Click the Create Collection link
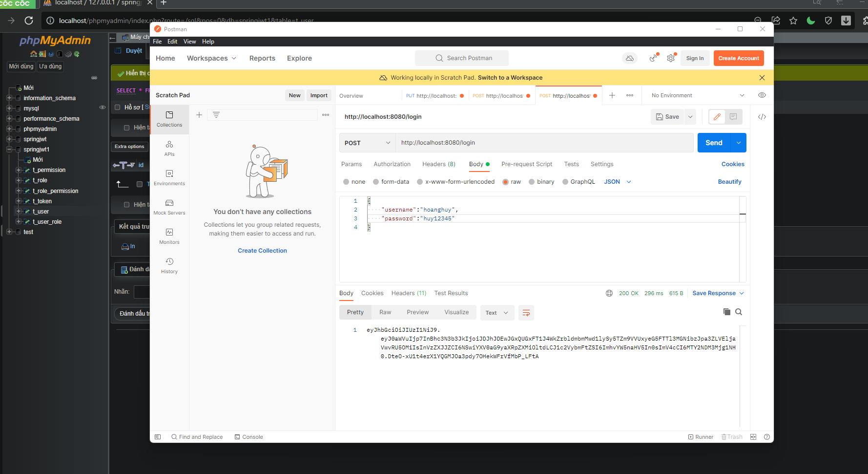868x474 pixels. (262, 250)
